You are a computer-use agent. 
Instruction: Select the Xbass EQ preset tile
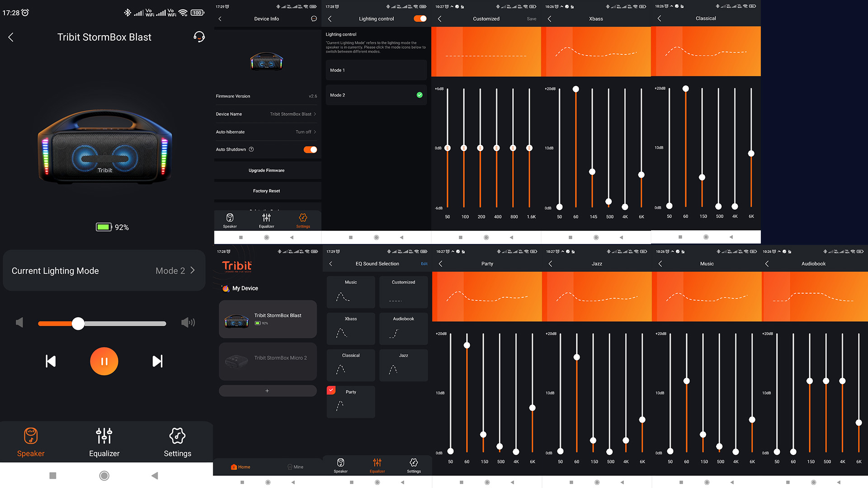click(x=351, y=328)
